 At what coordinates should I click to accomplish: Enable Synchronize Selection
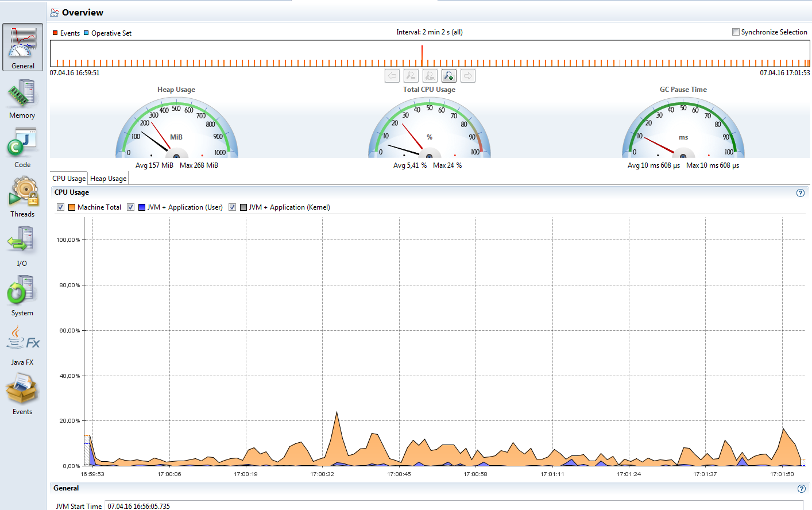coord(736,32)
